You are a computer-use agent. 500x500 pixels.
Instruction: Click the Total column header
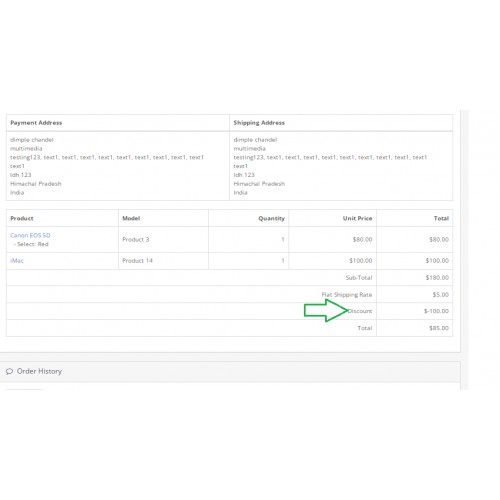click(441, 218)
